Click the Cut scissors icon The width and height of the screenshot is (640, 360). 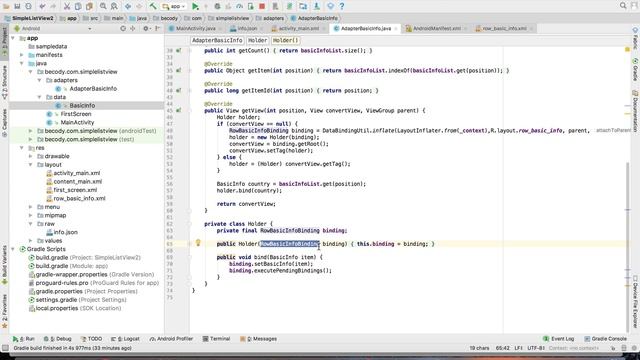tap(67, 6)
